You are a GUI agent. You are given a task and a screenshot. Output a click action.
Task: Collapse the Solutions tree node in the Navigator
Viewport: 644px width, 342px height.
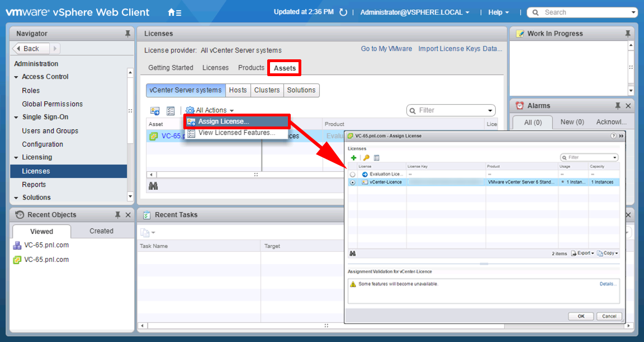16,198
